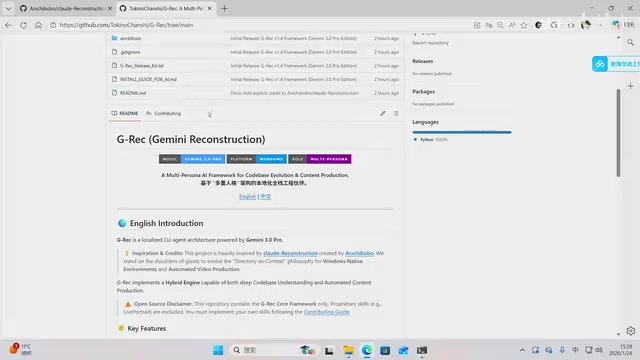The image size is (640, 360).
Task: Click the WINDOWS platform badge
Action: pos(257,159)
